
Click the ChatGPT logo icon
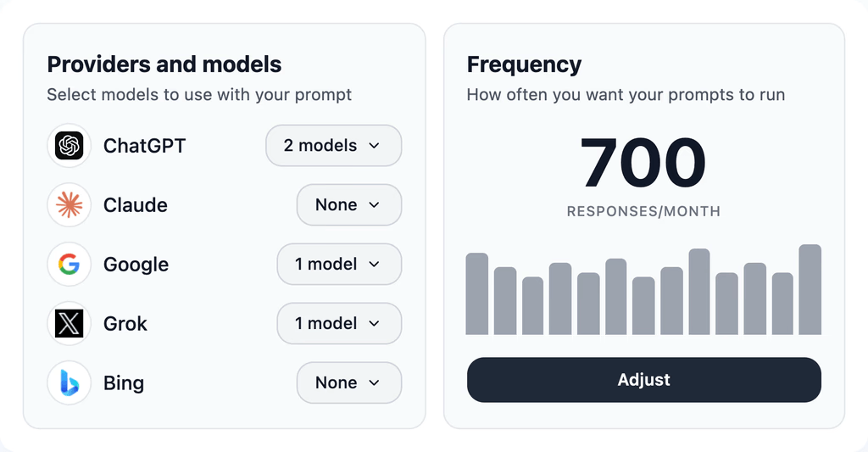[x=69, y=146]
